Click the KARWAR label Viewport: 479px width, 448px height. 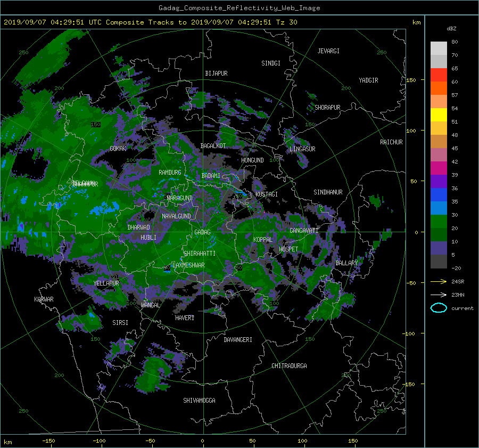click(x=44, y=299)
